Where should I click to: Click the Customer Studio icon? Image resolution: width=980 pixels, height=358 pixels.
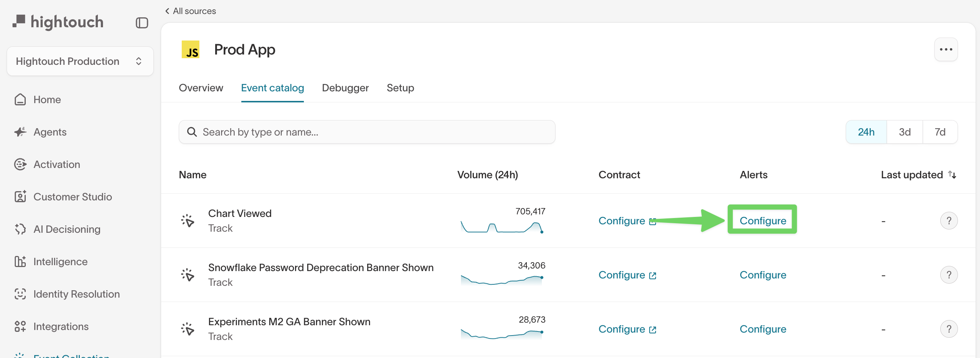click(x=20, y=197)
